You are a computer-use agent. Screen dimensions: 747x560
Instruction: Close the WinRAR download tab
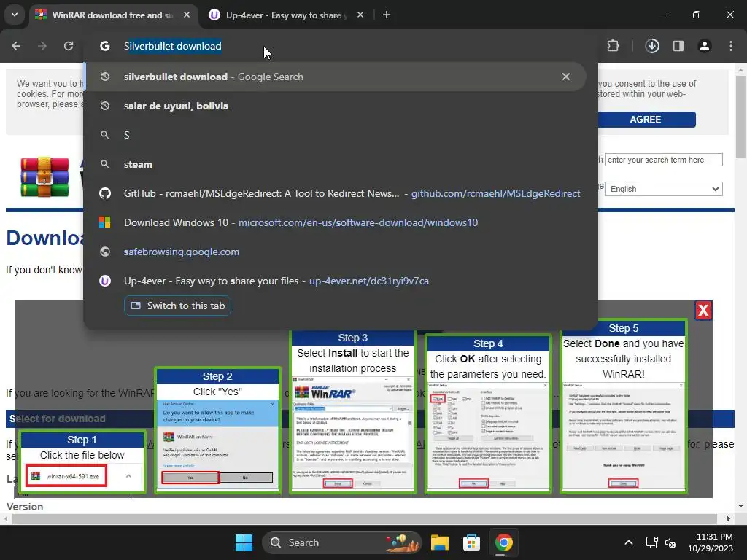187,15
